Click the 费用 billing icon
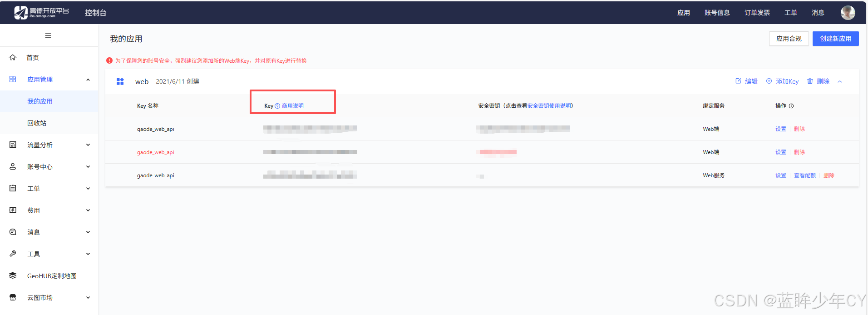This screenshot has height=315, width=868. pyautogui.click(x=13, y=210)
